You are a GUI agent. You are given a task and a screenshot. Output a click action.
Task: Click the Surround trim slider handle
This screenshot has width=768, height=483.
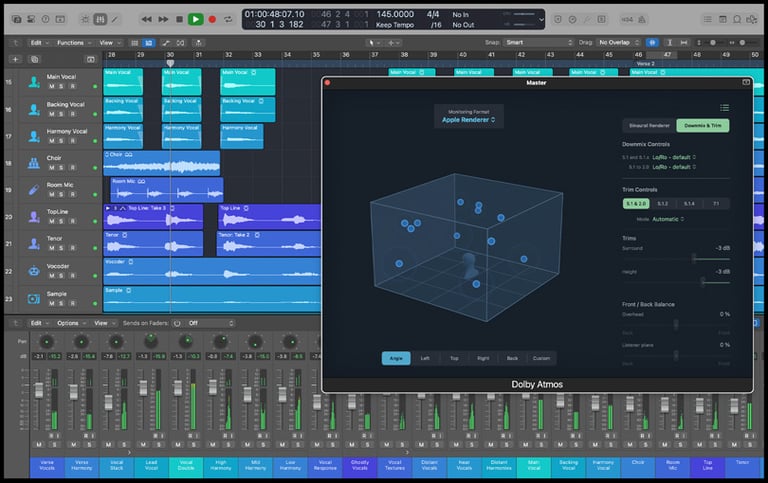[694, 258]
